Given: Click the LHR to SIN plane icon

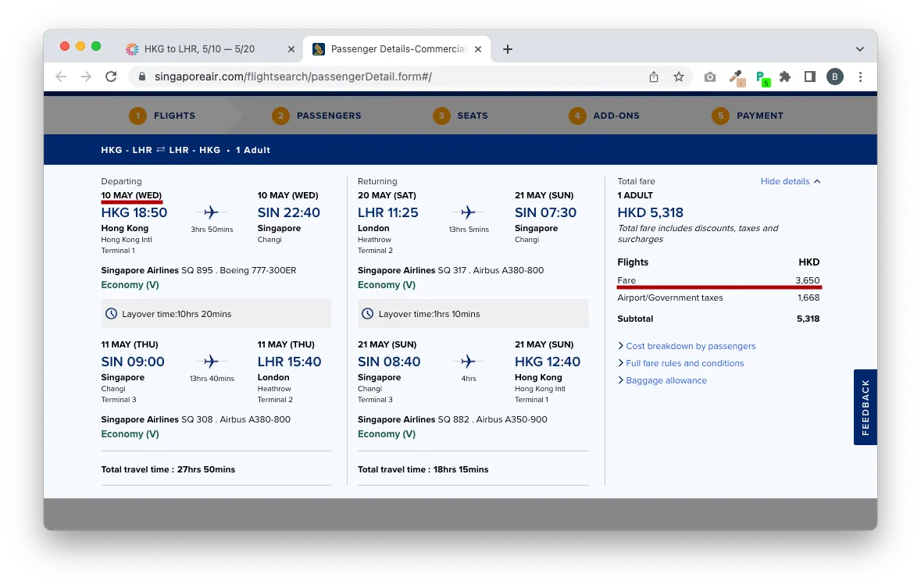Looking at the screenshot, I should [x=468, y=212].
